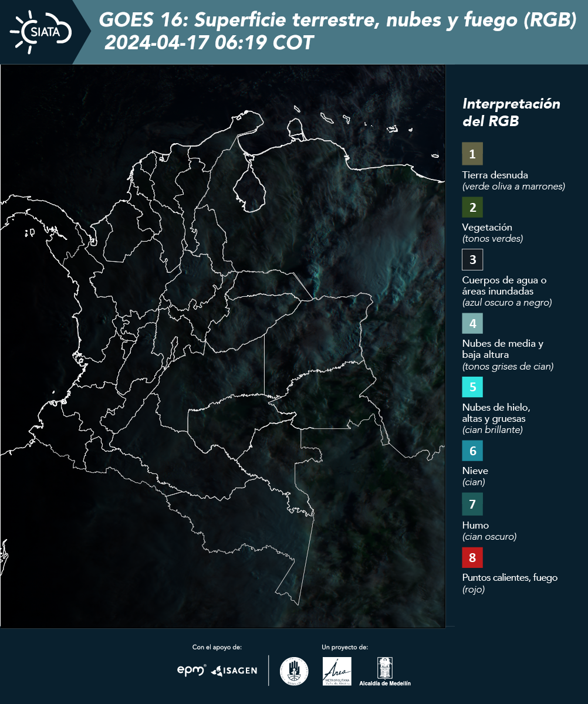Click the (cian brillante) description
Viewport: 588px width, 704px height.
point(492,429)
